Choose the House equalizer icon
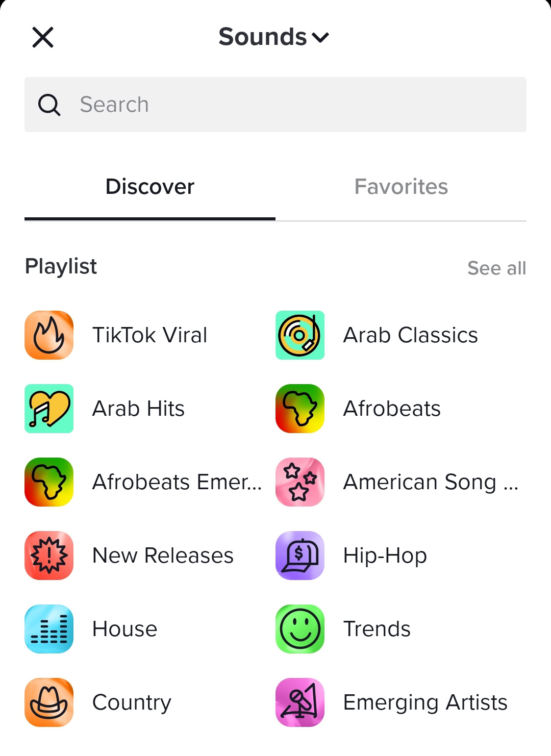Viewport: 551px width, 756px height. click(x=49, y=629)
